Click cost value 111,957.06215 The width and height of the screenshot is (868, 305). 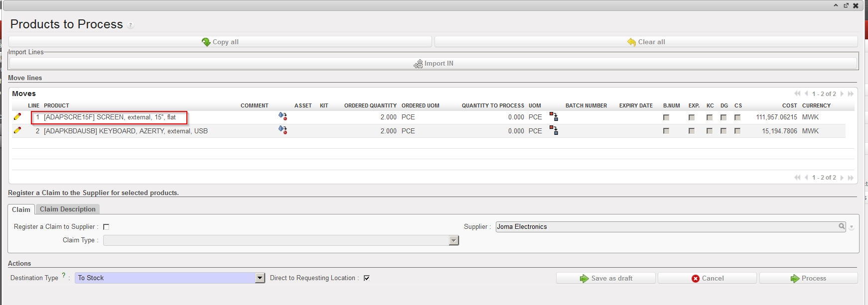(x=776, y=117)
